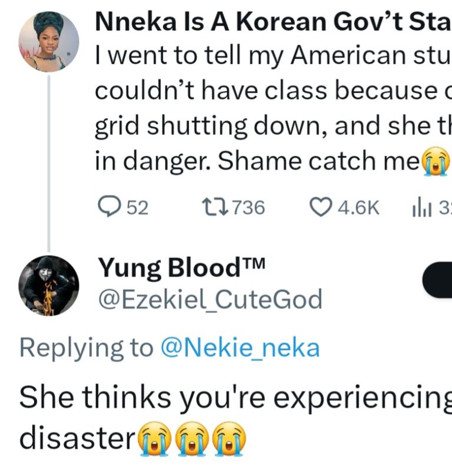Follow the @Nekie_neka mention link
The image size is (452, 476).
pos(240,348)
